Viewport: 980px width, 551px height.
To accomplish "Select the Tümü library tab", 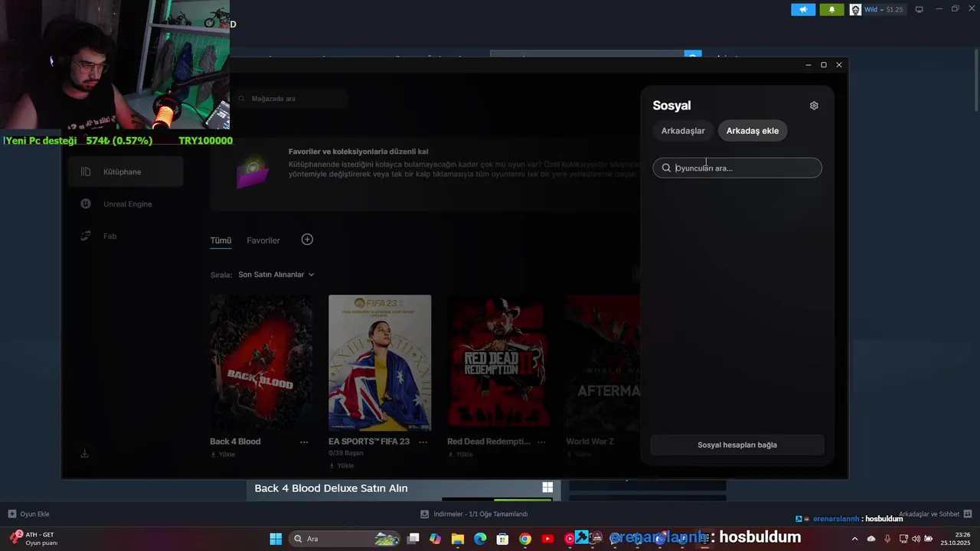I will [x=220, y=240].
